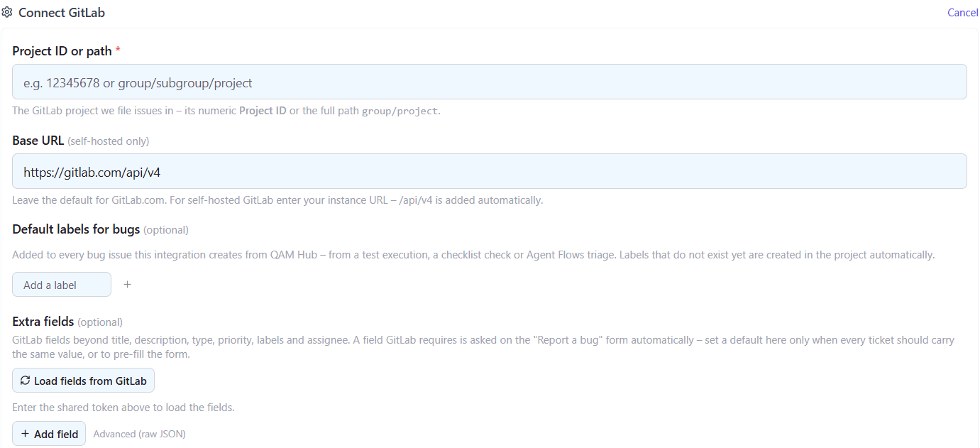The width and height of the screenshot is (980, 448).
Task: Click the text 'Enter the shared token above to load the fields.'
Action: point(123,408)
